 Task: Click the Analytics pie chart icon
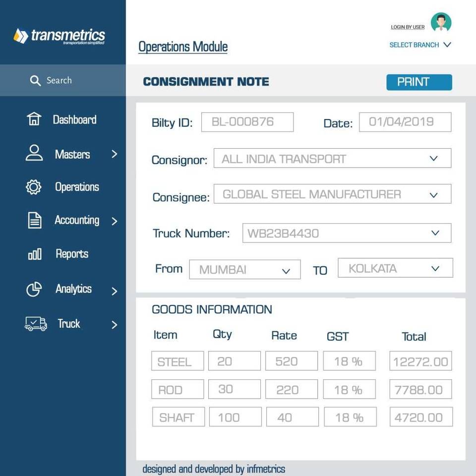pos(34,289)
